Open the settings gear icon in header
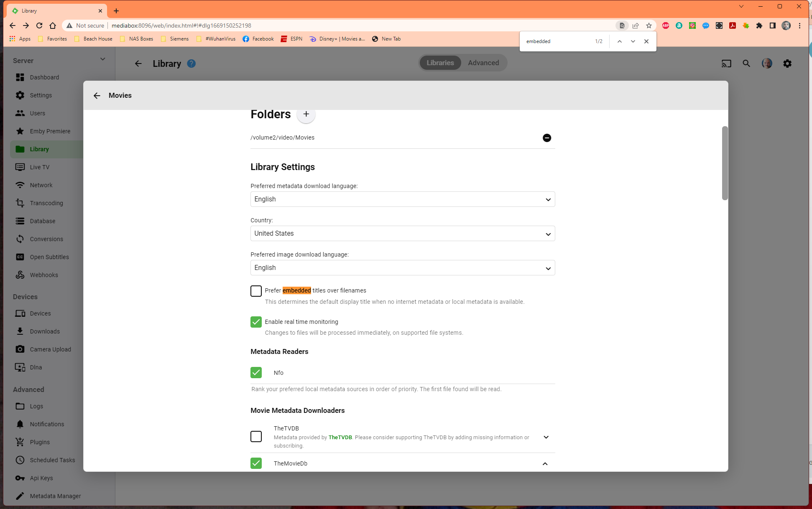This screenshot has height=509, width=812. (787, 64)
